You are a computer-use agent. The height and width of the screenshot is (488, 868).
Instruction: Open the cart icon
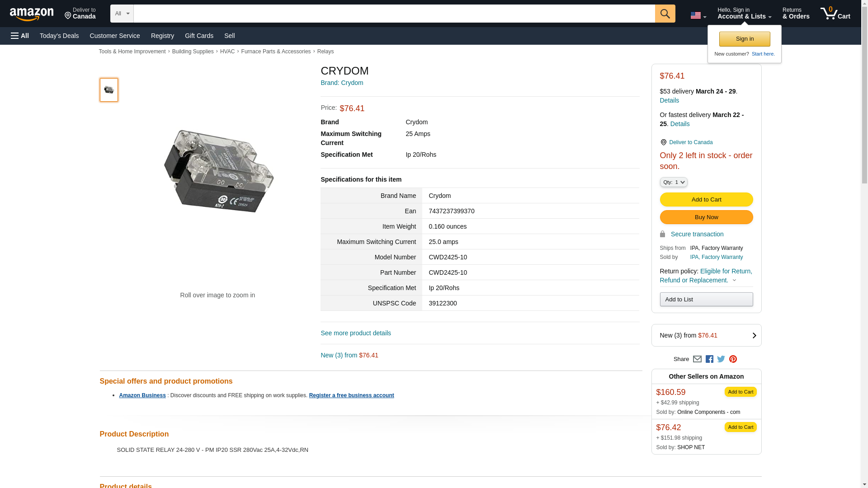point(835,14)
